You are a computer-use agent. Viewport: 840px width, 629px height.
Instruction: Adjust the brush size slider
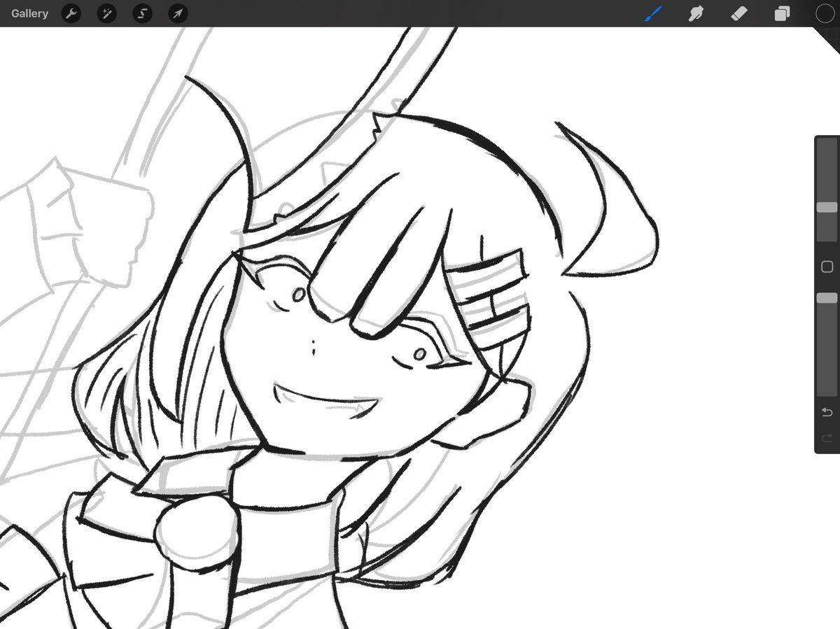(827, 208)
